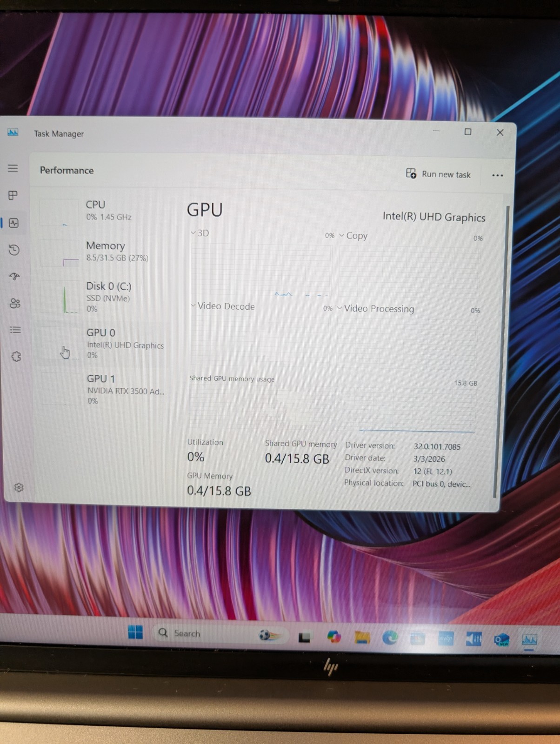Image resolution: width=560 pixels, height=744 pixels.
Task: Click the PCI bus 0 physical location value
Action: [x=441, y=484]
